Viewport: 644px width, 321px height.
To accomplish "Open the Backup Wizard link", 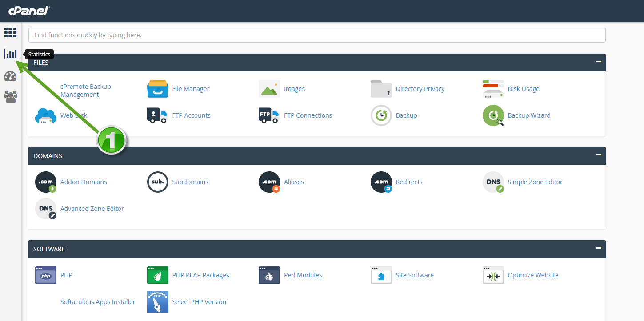I will pos(529,115).
